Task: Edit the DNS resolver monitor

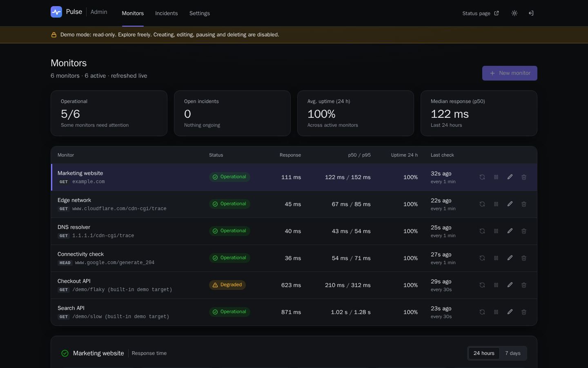Action: click(x=510, y=231)
